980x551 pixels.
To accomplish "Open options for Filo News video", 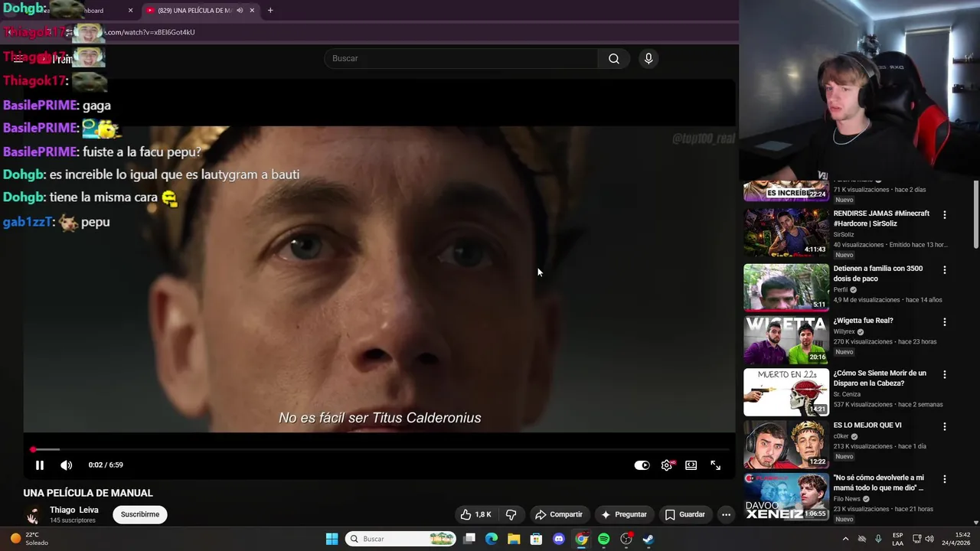I will (944, 479).
